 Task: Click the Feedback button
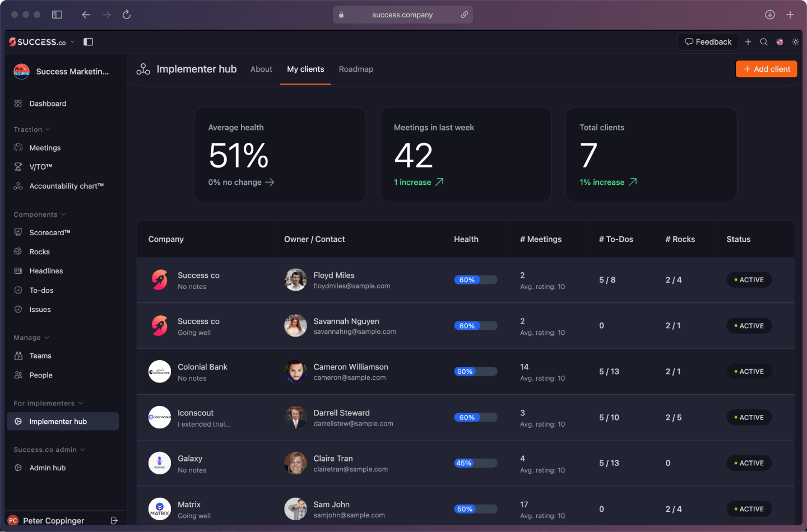click(x=708, y=42)
